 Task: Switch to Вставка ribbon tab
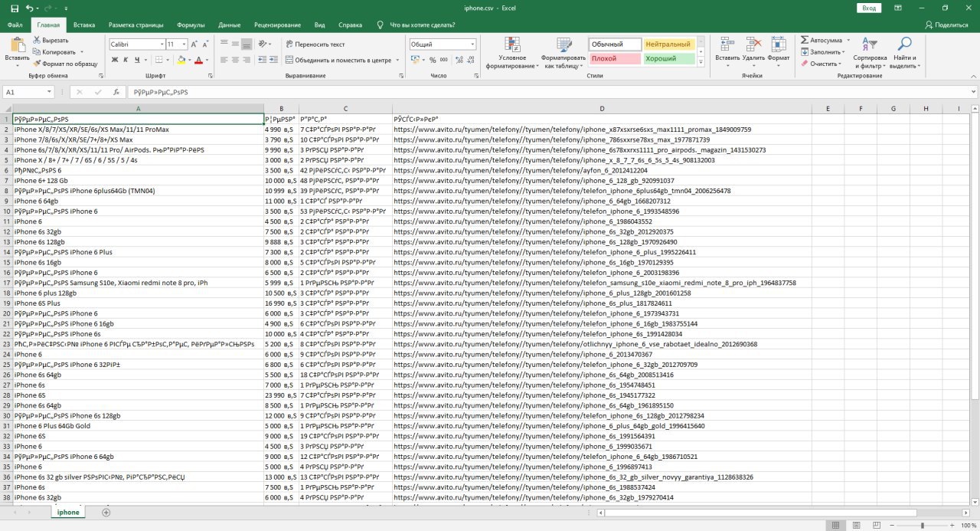coord(84,25)
